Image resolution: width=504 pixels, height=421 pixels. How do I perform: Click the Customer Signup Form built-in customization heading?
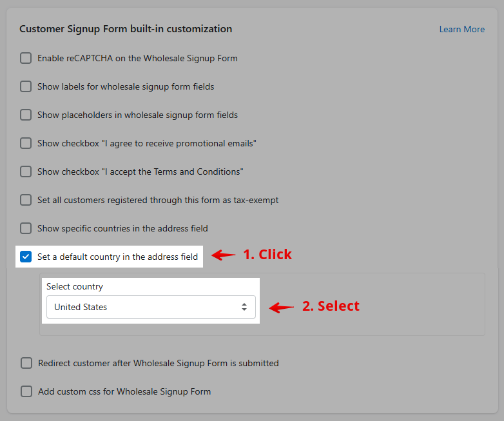126,29
